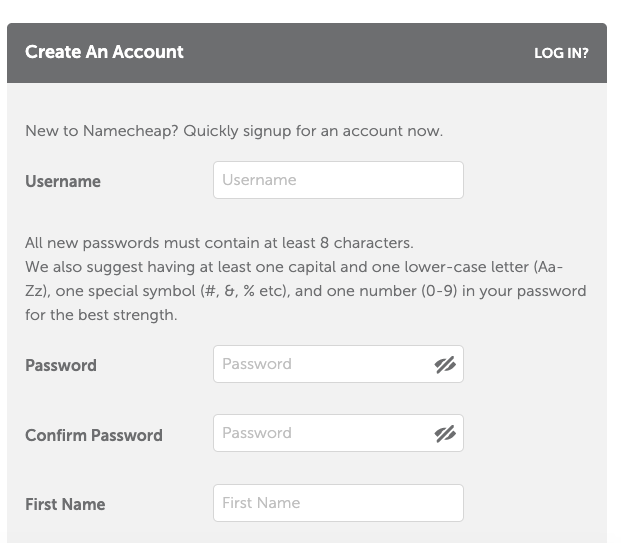Screen dimensions: 621x543
Task: Click the First Name label
Action: pos(65,505)
